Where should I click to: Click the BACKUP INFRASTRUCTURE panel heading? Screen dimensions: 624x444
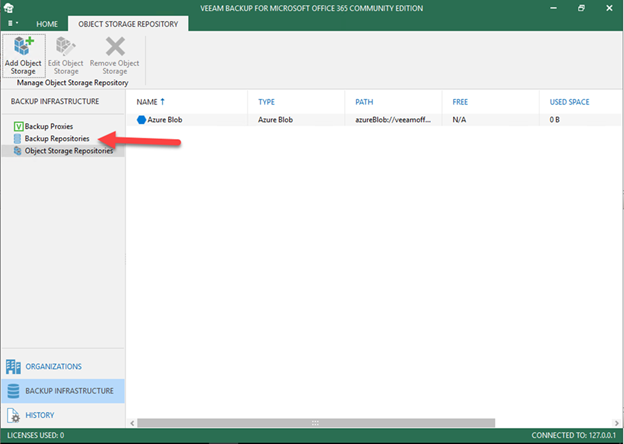[x=55, y=101]
